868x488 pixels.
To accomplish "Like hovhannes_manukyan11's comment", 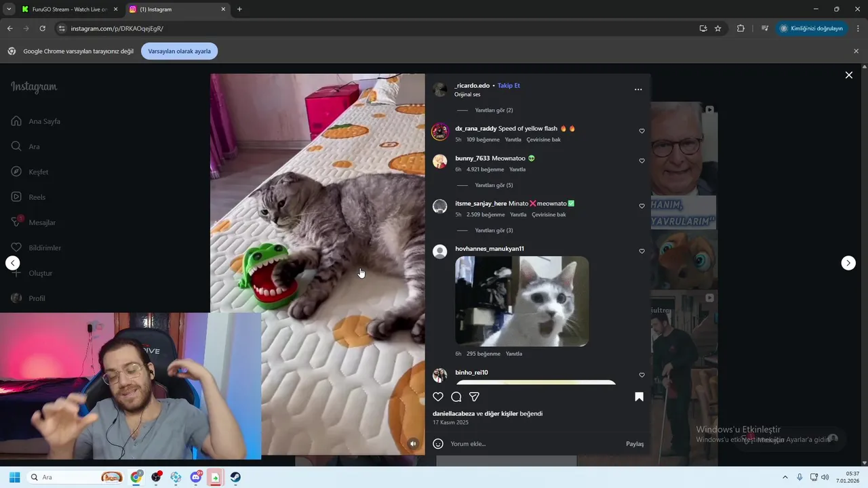I will (x=642, y=251).
